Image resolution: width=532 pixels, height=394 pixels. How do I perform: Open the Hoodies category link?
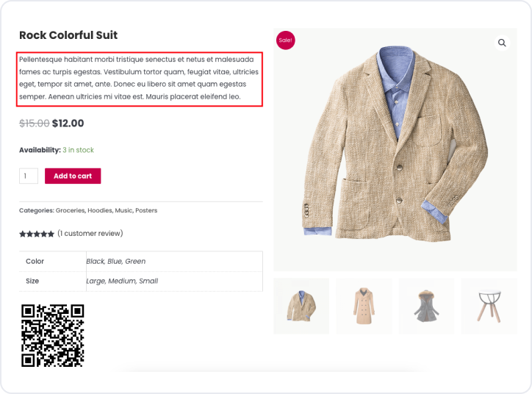tap(100, 210)
